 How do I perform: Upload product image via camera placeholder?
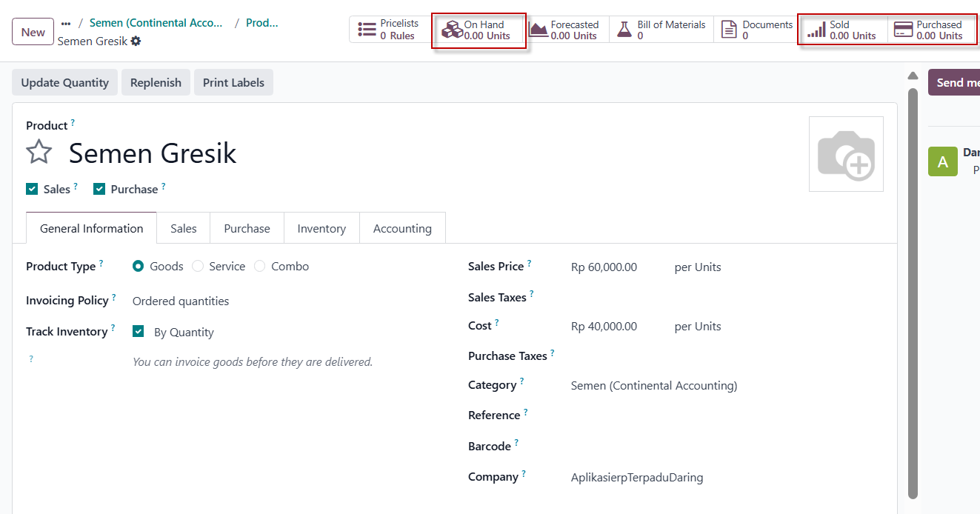(x=846, y=154)
